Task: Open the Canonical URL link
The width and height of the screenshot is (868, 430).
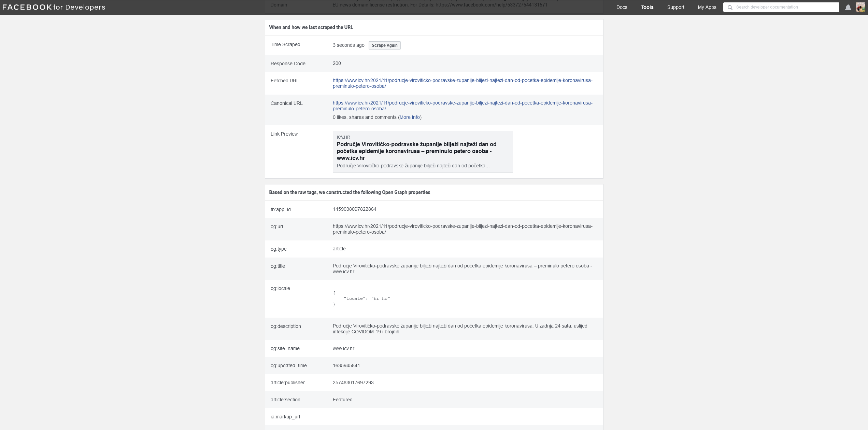Action: click(462, 103)
